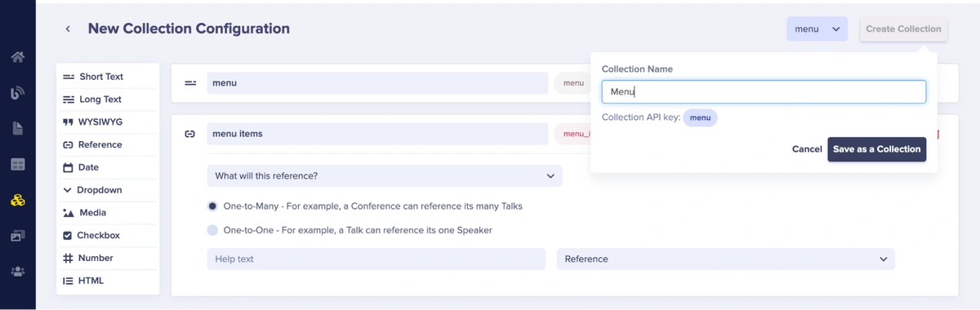Add a Short Text field
Screen dimensions: 980x310
click(108, 77)
